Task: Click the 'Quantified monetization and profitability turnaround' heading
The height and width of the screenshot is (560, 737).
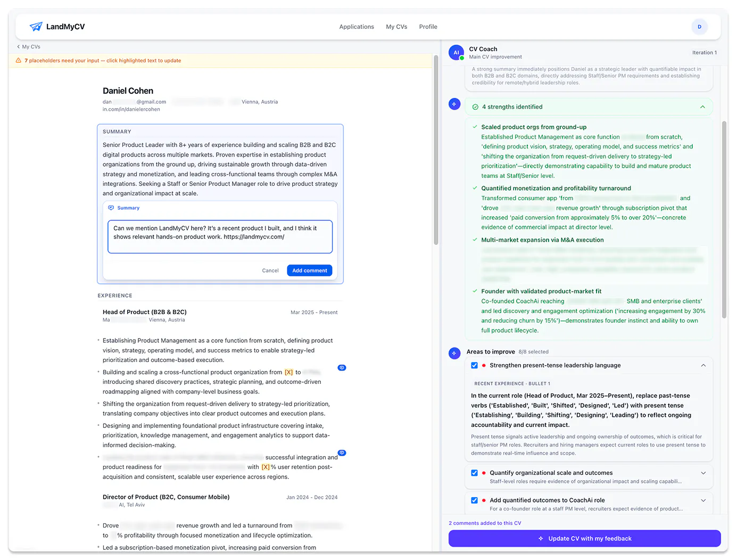Action: (x=556, y=188)
